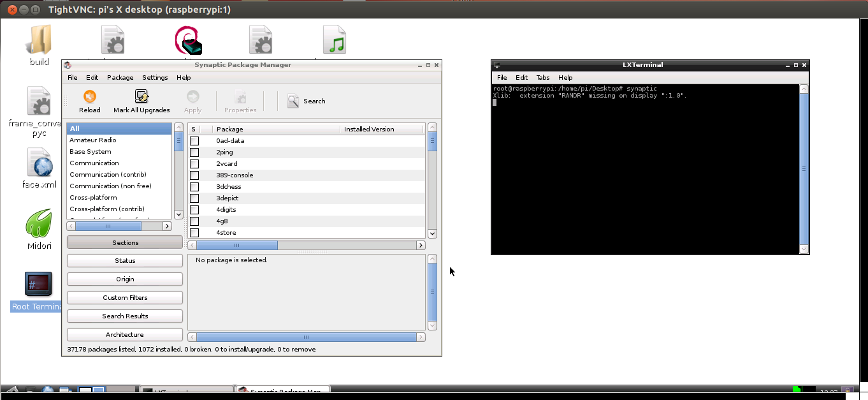This screenshot has height=400, width=868.
Task: Mark the 0ad-data package checkbox
Action: point(194,141)
